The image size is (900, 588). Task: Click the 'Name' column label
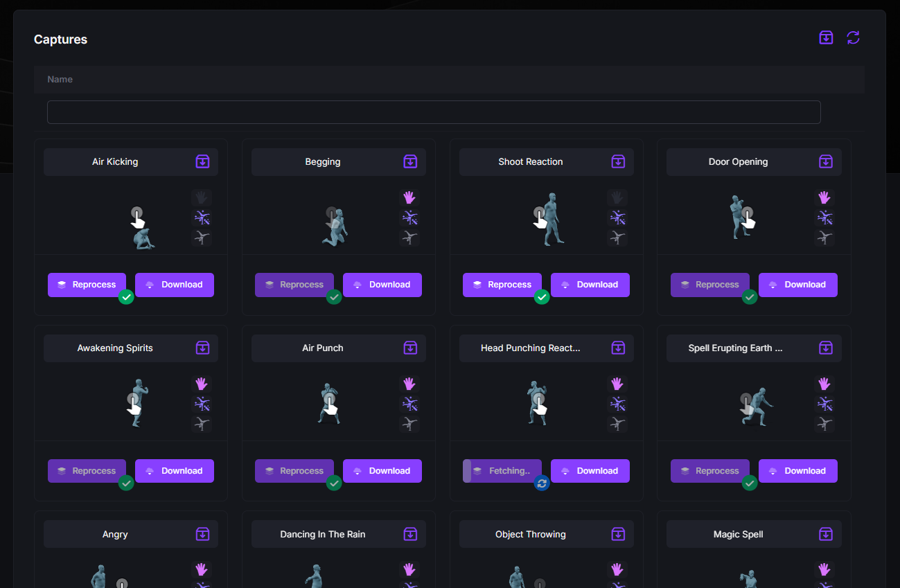(60, 80)
